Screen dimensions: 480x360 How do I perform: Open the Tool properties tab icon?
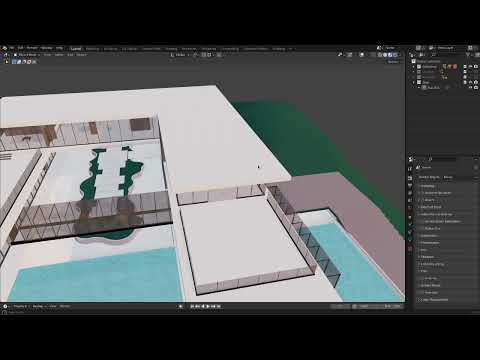[x=410, y=169]
